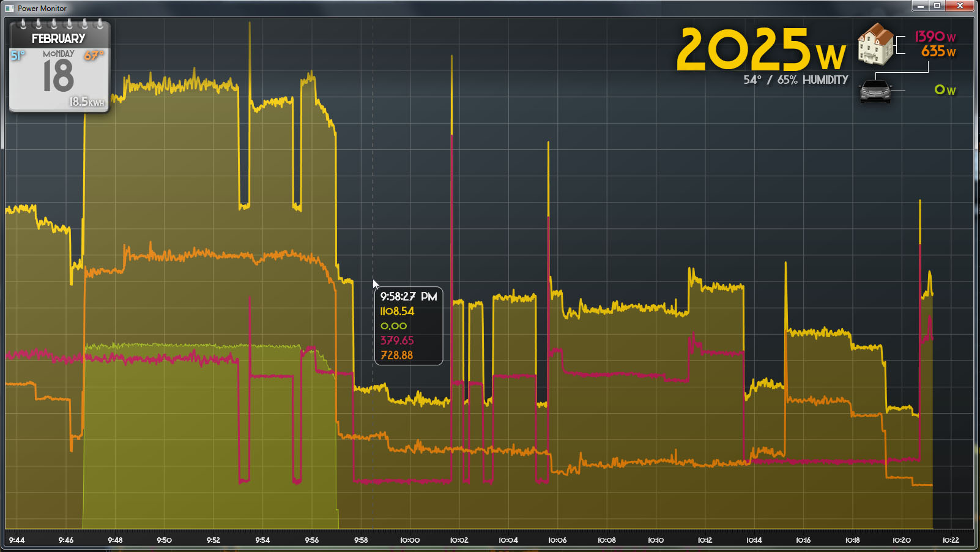
Task: Click the February 18 calendar widget
Action: tap(59, 67)
